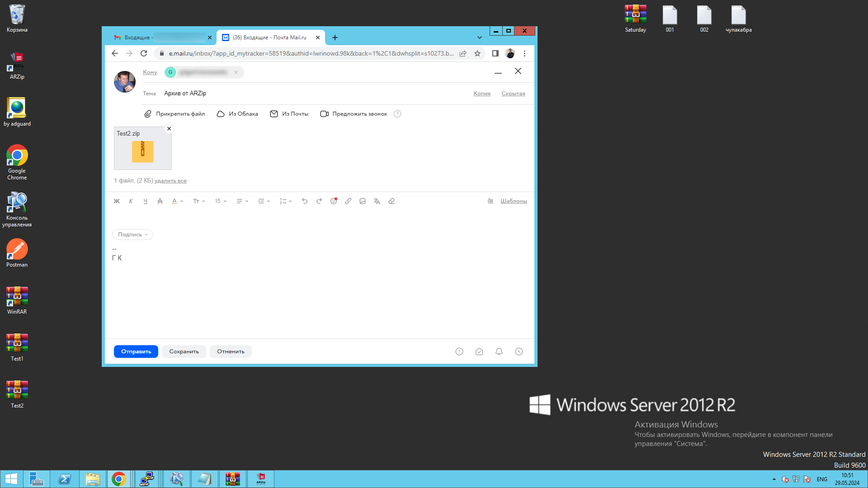Open the text color picker

177,201
